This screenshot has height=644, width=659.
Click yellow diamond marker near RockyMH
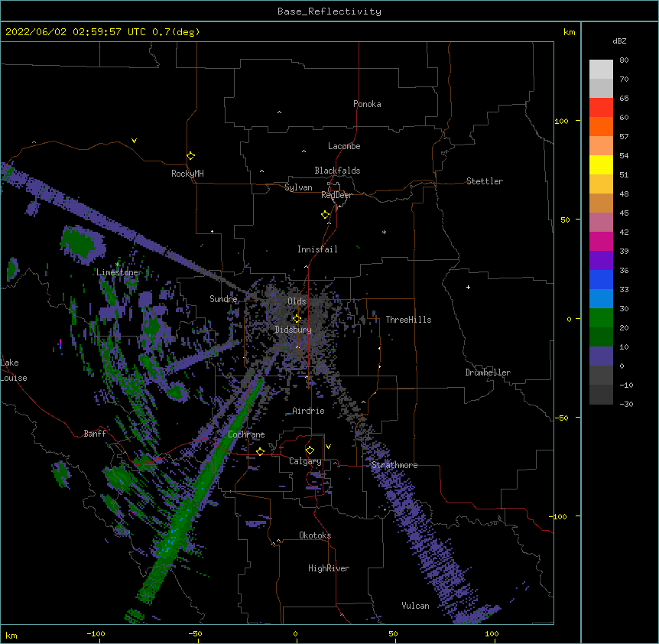pyautogui.click(x=190, y=155)
